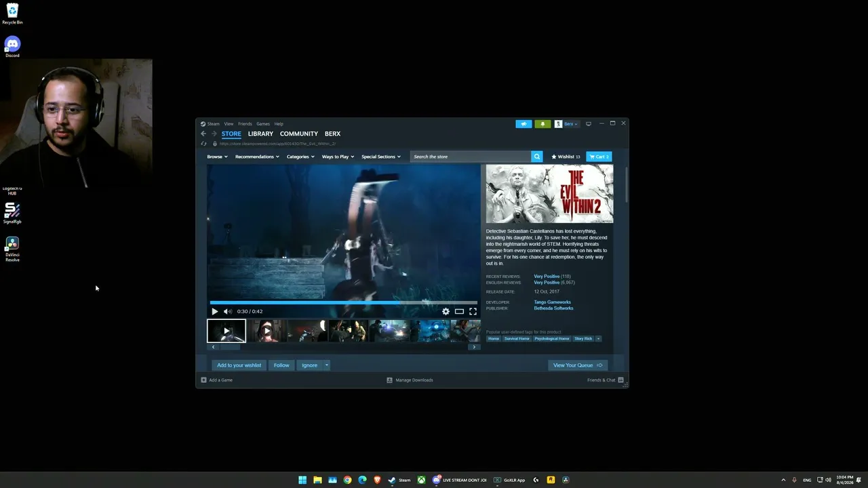Open Google Chrome from taskbar
Screen dimensions: 868x488
pos(347,480)
